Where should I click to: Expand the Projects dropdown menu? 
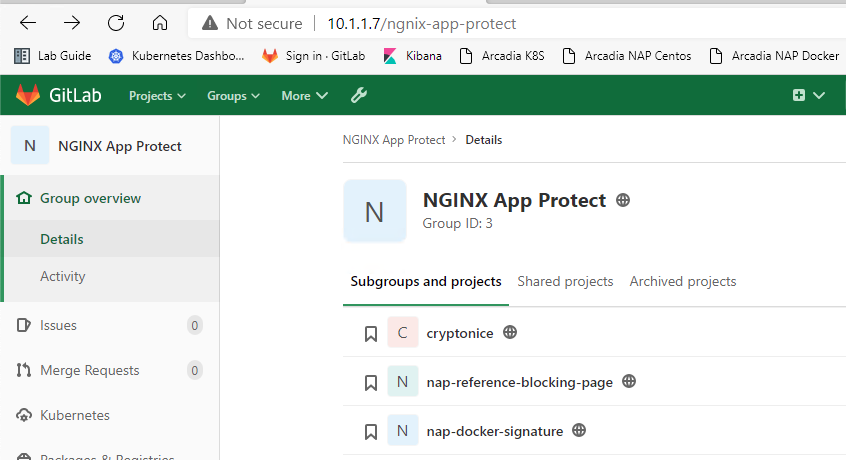point(157,96)
